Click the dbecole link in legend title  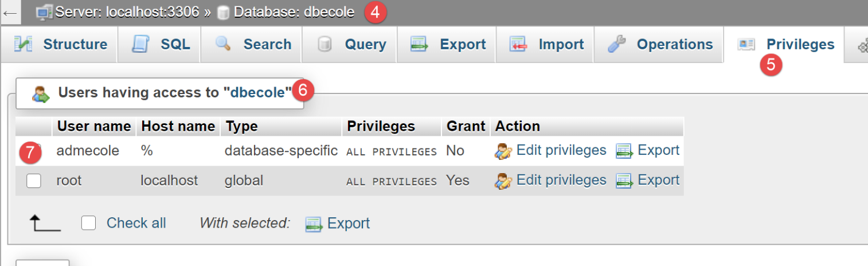257,93
